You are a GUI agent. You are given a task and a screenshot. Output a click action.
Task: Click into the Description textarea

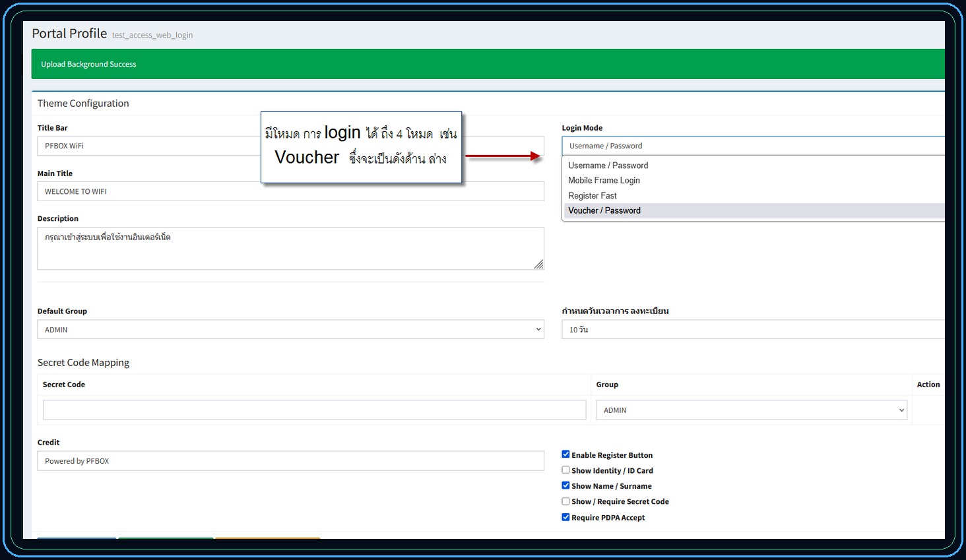pyautogui.click(x=290, y=249)
